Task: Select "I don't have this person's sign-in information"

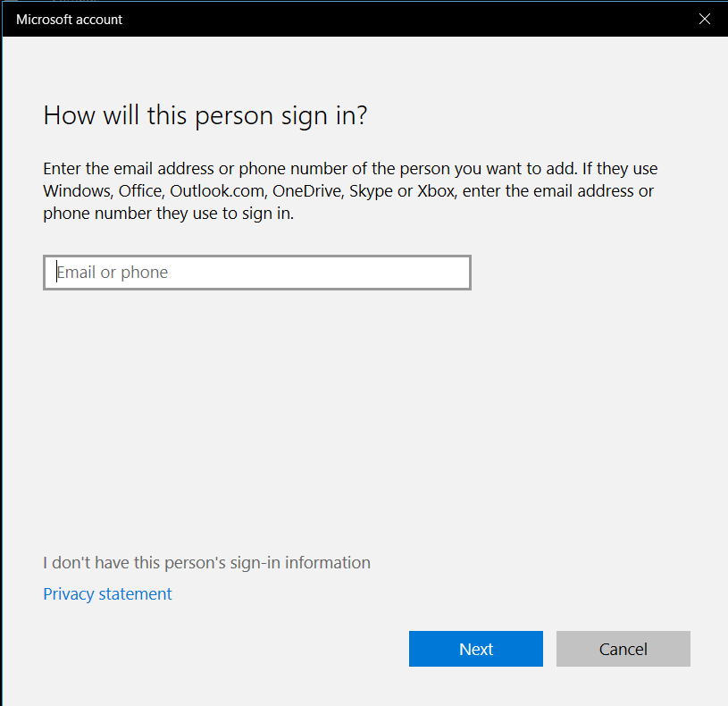Action: [206, 562]
